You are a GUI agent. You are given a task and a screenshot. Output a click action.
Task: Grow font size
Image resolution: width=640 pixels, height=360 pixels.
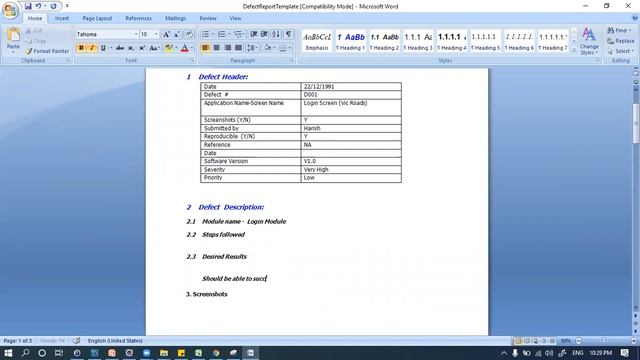[x=166, y=35]
